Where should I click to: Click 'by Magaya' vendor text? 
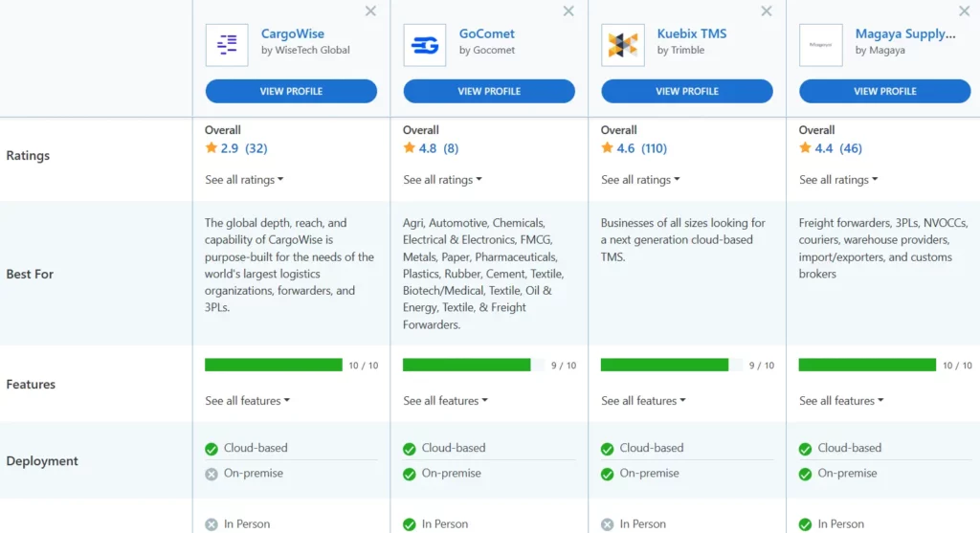pyautogui.click(x=880, y=50)
